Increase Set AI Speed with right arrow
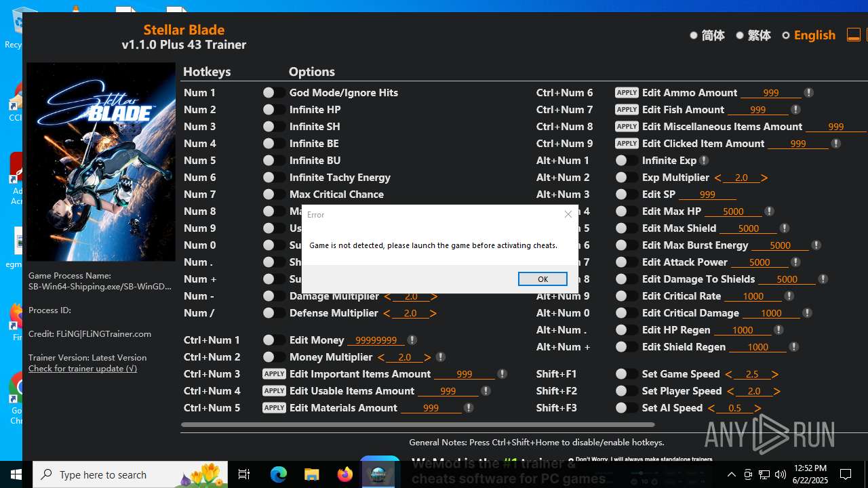This screenshot has width=868, height=488. (757, 409)
